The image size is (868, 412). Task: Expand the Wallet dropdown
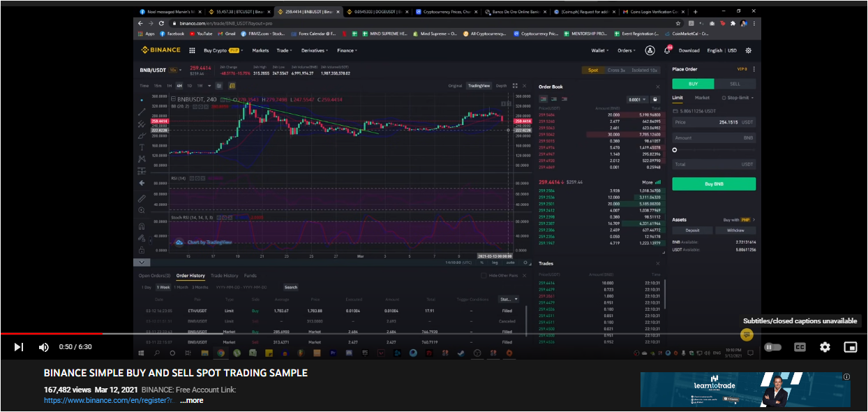[x=600, y=50]
